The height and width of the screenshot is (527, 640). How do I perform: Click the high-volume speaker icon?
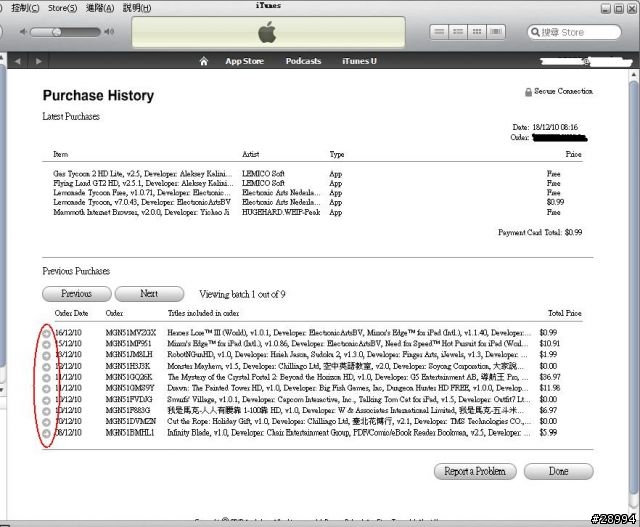109,32
